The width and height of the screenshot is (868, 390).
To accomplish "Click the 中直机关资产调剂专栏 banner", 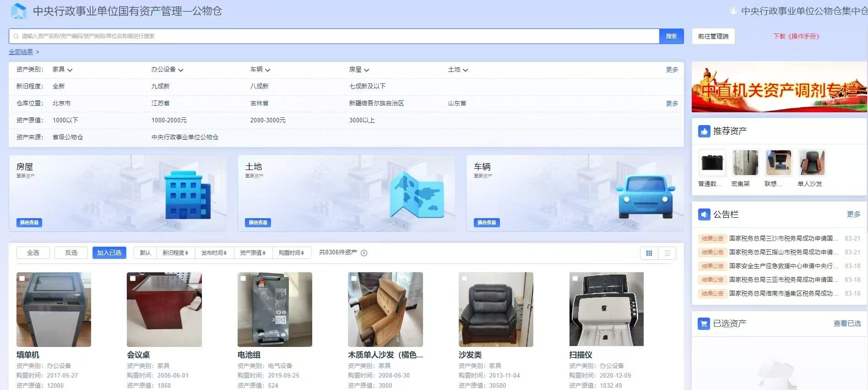I will [779, 87].
